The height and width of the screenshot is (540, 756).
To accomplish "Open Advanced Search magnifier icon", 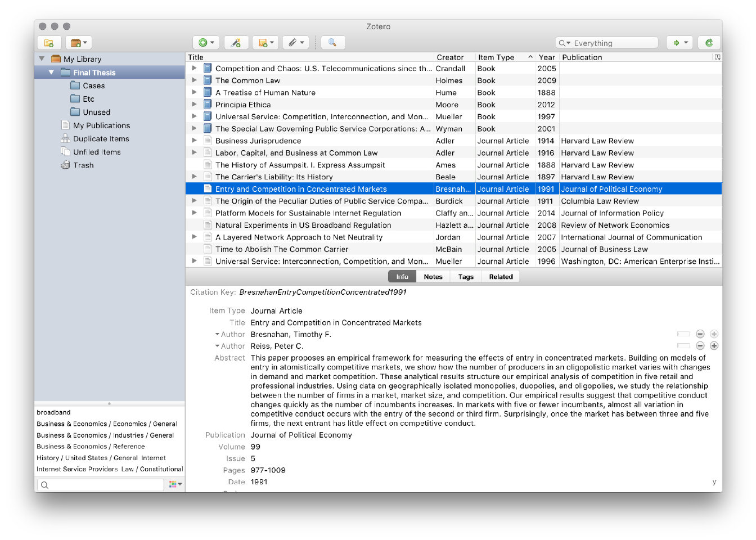I will click(332, 43).
